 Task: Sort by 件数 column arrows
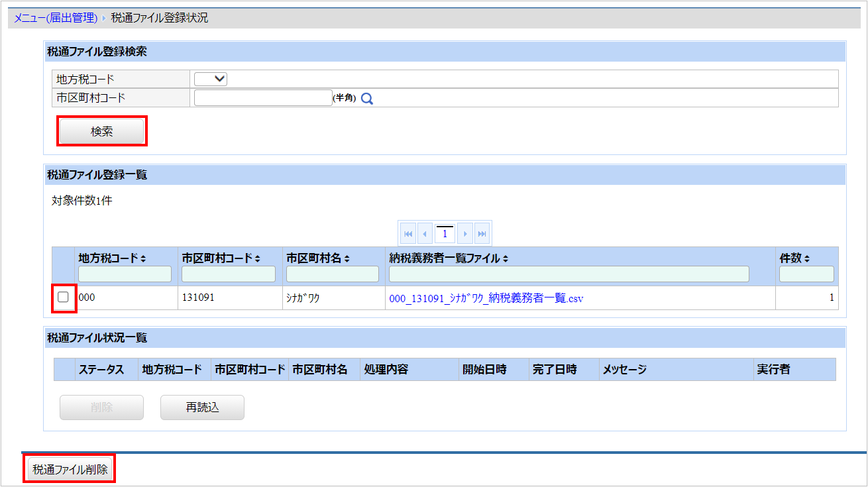(x=807, y=258)
